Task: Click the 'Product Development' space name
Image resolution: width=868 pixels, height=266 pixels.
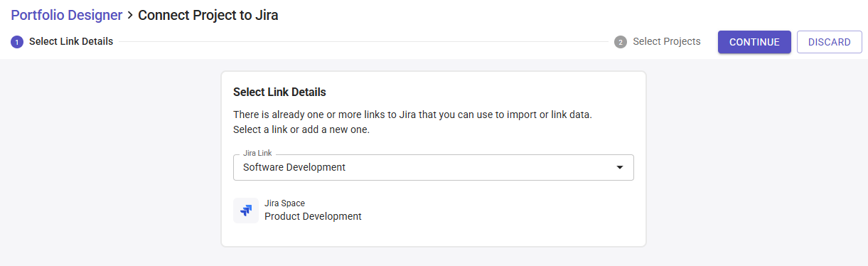Action: (313, 216)
